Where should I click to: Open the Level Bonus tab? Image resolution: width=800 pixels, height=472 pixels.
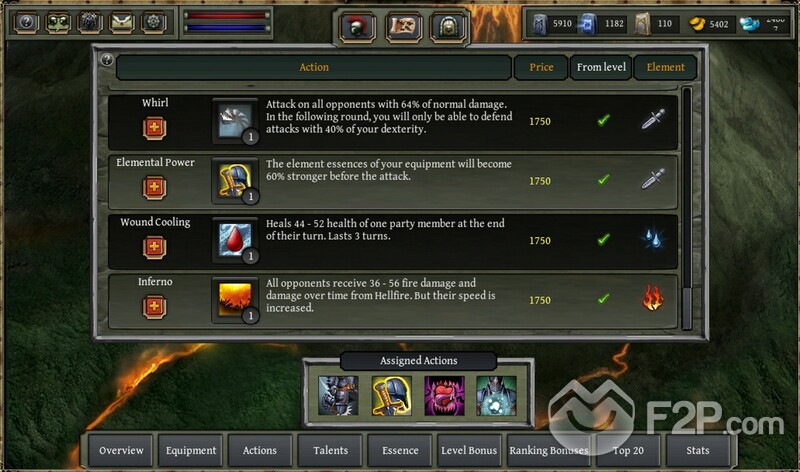(x=469, y=451)
